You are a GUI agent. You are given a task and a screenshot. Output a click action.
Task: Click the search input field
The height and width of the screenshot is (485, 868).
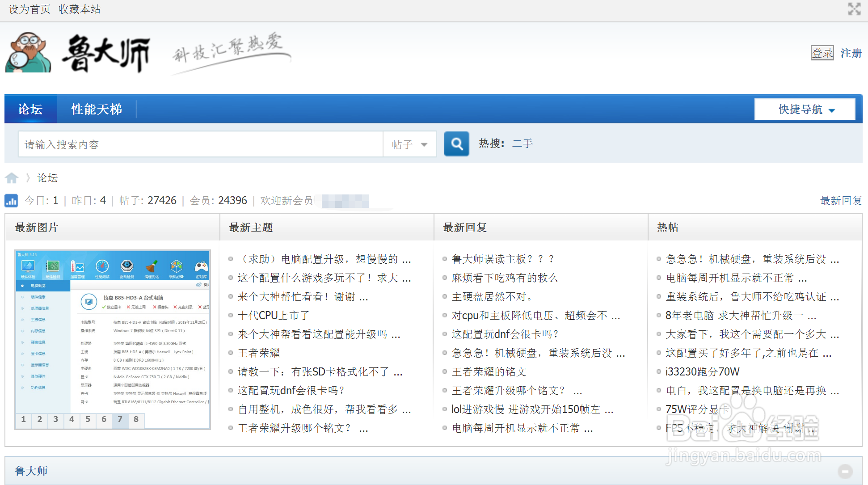[201, 144]
